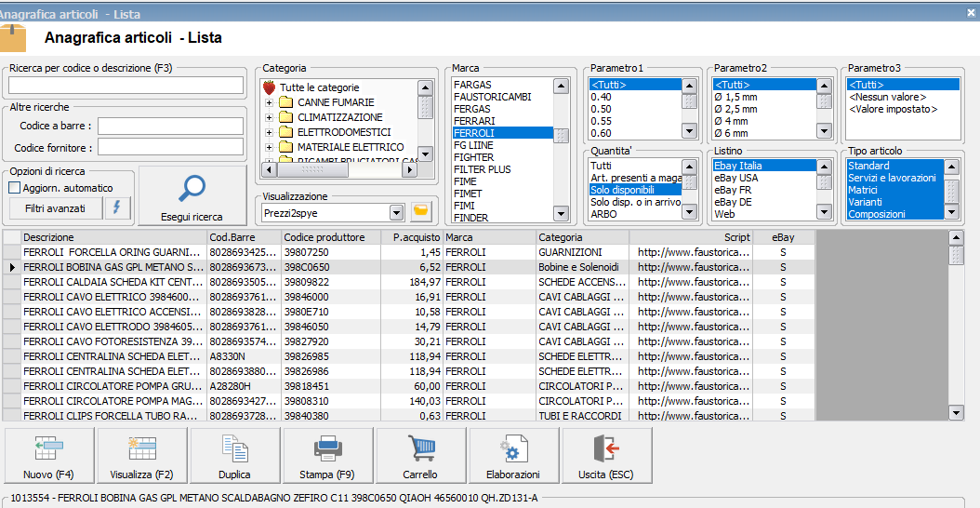Click the Nuovo (F4) icon button
The width and height of the screenshot is (980, 508).
[48, 457]
